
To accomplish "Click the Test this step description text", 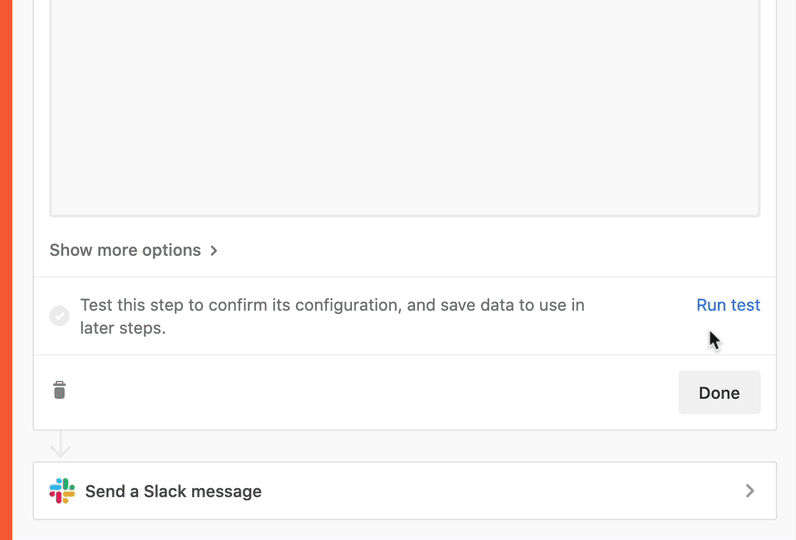I will pyautogui.click(x=332, y=305).
